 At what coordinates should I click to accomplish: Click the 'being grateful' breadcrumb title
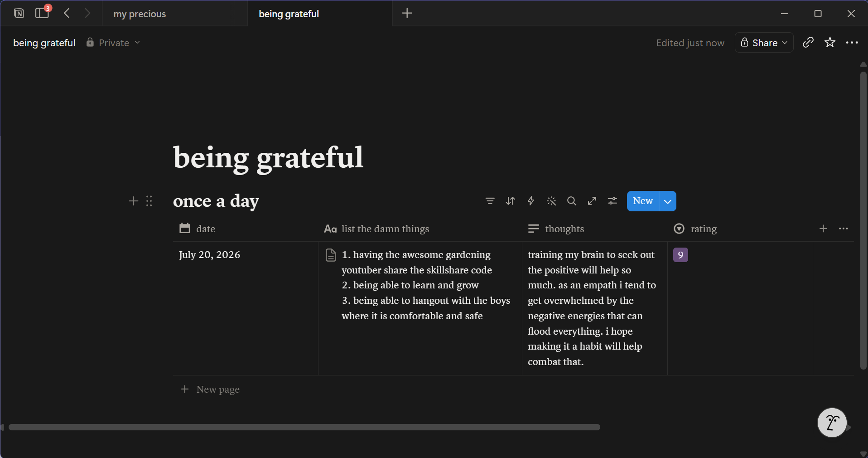click(44, 43)
